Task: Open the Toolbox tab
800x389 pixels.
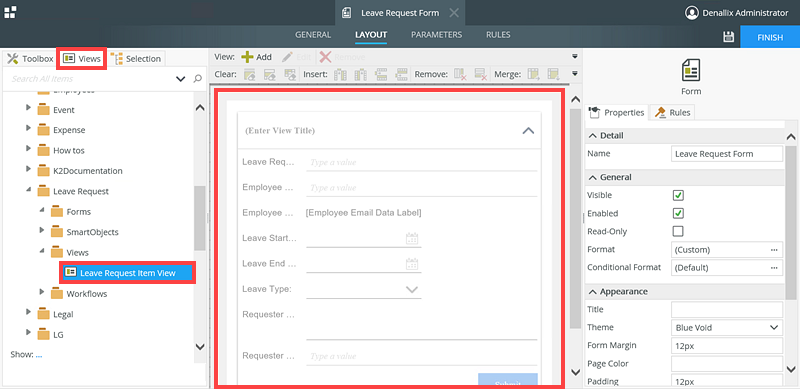Action: [31, 59]
